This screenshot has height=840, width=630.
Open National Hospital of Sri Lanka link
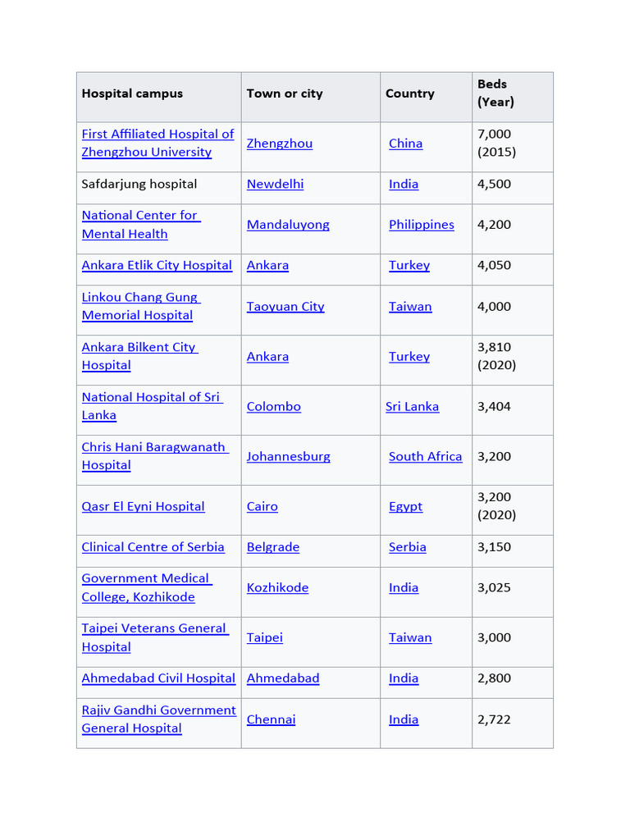pyautogui.click(x=151, y=397)
